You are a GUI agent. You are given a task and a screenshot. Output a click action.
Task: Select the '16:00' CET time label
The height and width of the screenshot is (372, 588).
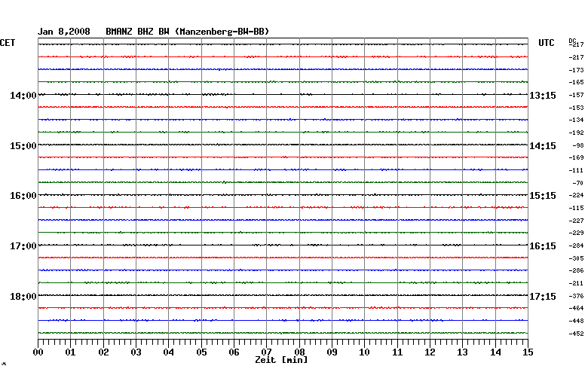pyautogui.click(x=23, y=196)
